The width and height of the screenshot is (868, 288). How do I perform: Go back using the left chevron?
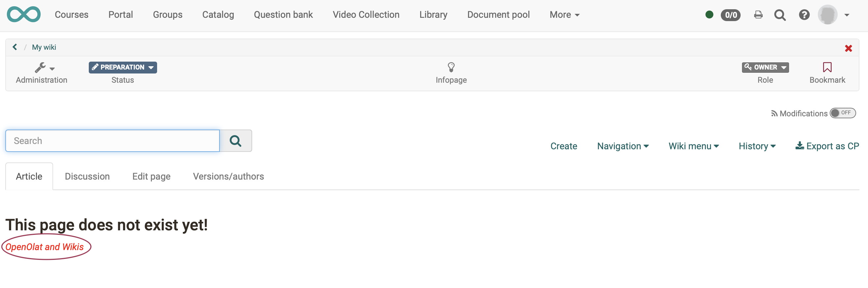tap(15, 47)
